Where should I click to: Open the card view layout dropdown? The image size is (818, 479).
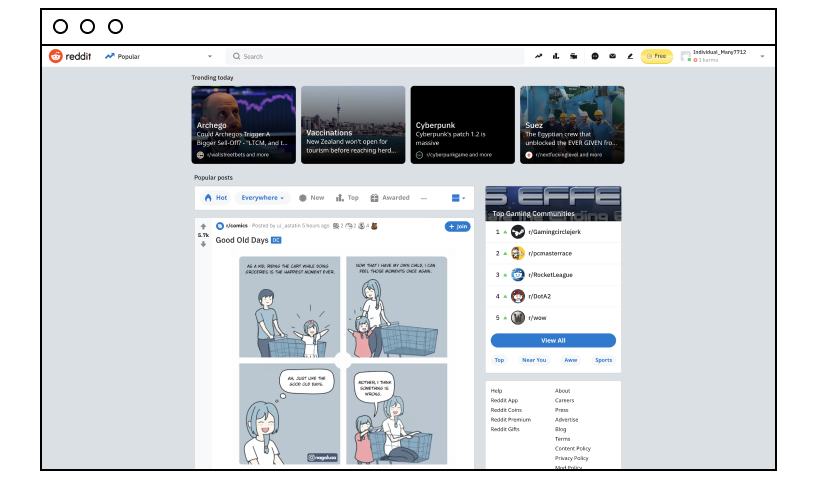coord(458,198)
